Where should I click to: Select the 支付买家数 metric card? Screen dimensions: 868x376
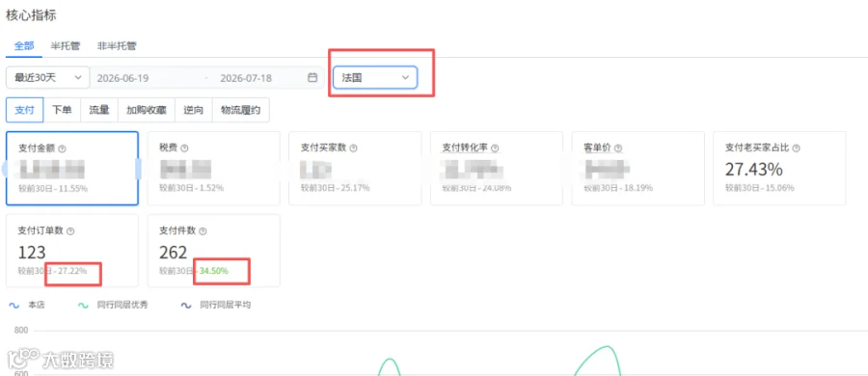click(x=355, y=169)
